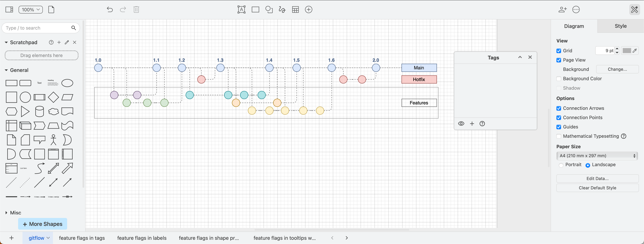Select the Undo icon in the toolbar
The height and width of the screenshot is (244, 644).
(110, 9)
